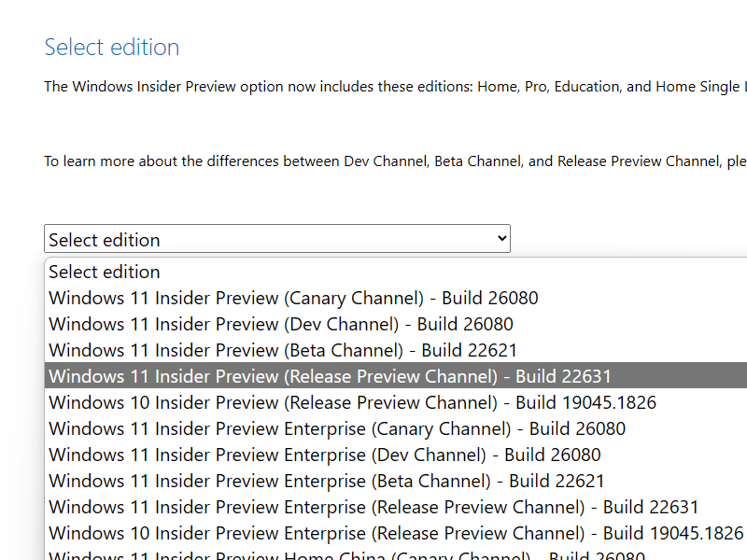Pick Windows 10 Insider Preview Release Preview 19045.1826

[x=352, y=402]
